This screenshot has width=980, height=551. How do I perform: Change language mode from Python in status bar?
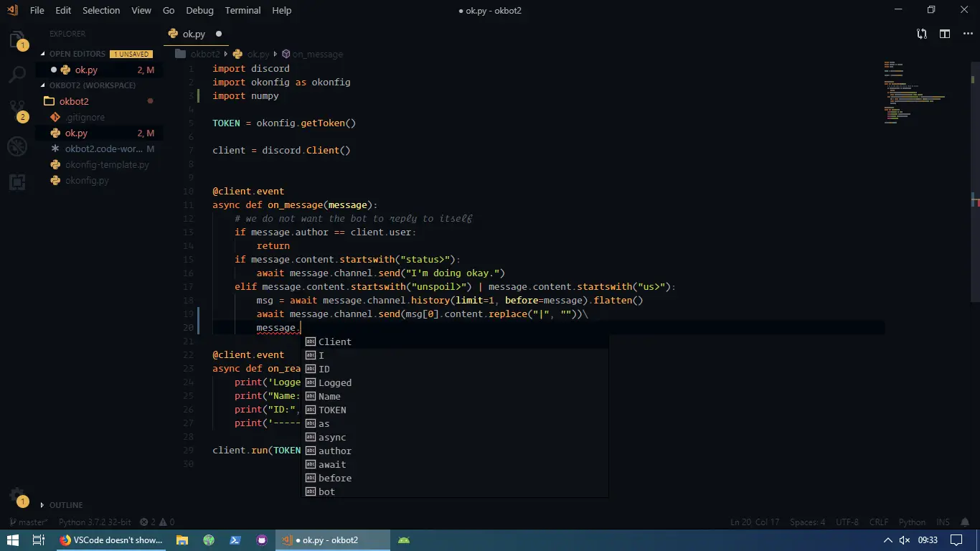(x=912, y=522)
